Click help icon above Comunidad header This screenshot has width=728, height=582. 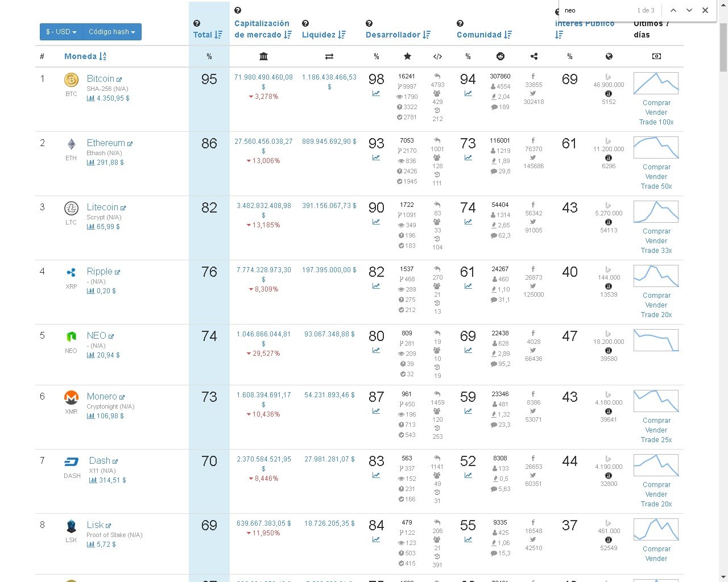(x=460, y=23)
